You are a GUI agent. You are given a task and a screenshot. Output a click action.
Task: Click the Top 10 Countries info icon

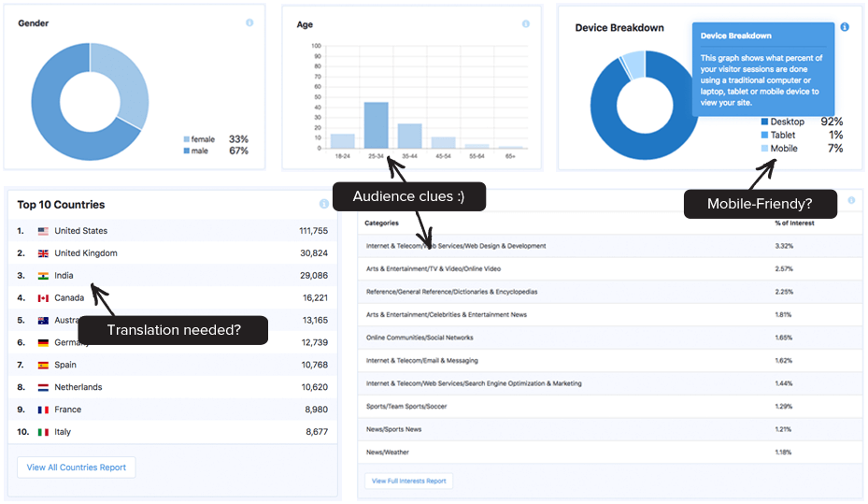pos(324,204)
